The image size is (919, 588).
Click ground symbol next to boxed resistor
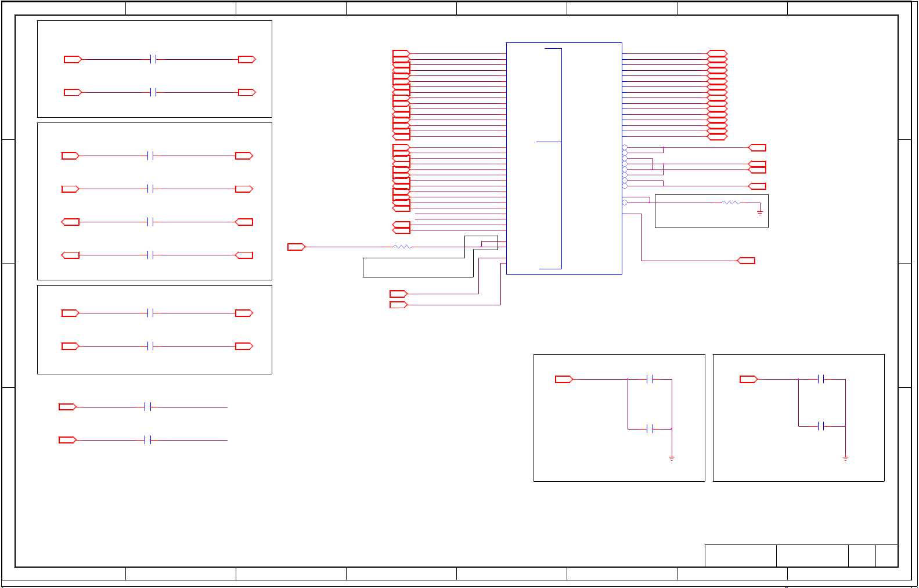pos(759,213)
